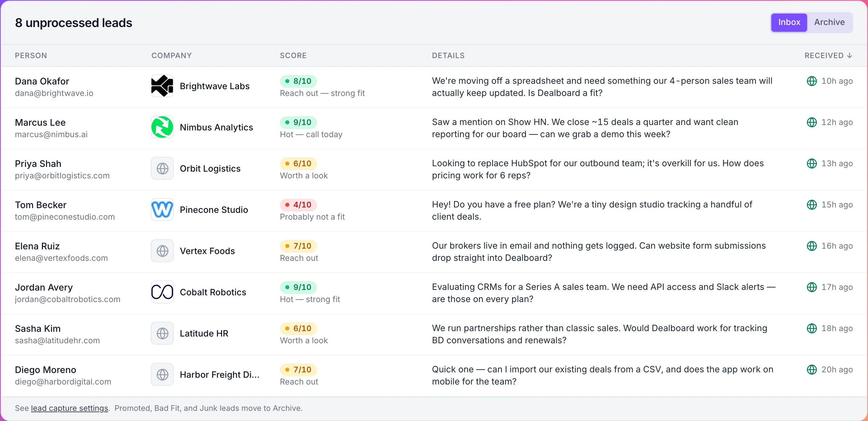The image size is (868, 421).
Task: Click the web source icon beside 13h ago
Action: pos(812,164)
